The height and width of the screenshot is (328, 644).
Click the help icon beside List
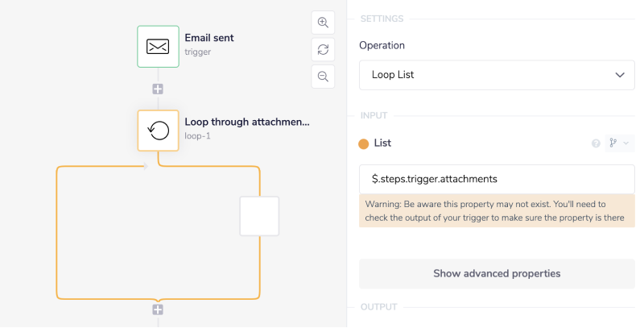[596, 143]
